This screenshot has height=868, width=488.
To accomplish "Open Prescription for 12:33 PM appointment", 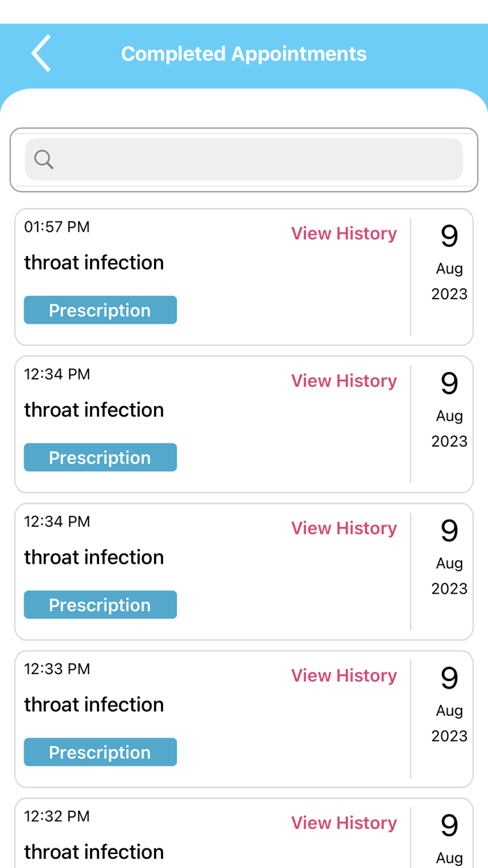I will 100,752.
